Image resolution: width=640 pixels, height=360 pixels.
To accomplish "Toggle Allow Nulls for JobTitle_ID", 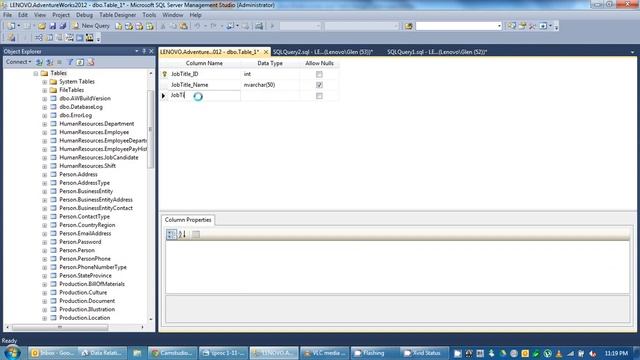I will coord(319,74).
